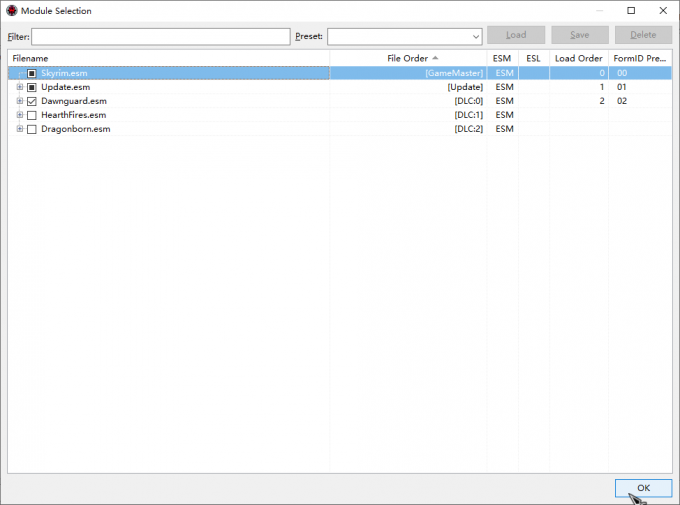Select the Update.esm row
680x505 pixels.
(x=340, y=87)
